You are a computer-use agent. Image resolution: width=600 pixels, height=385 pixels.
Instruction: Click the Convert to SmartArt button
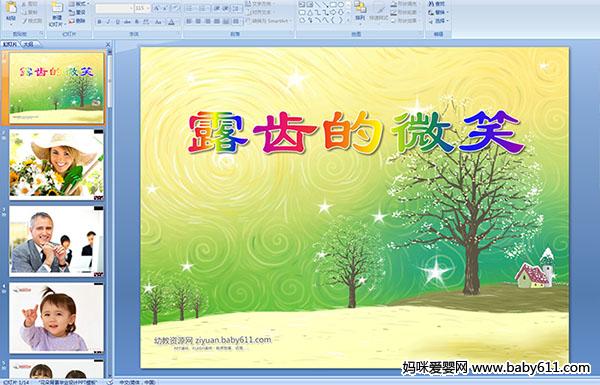click(x=267, y=21)
